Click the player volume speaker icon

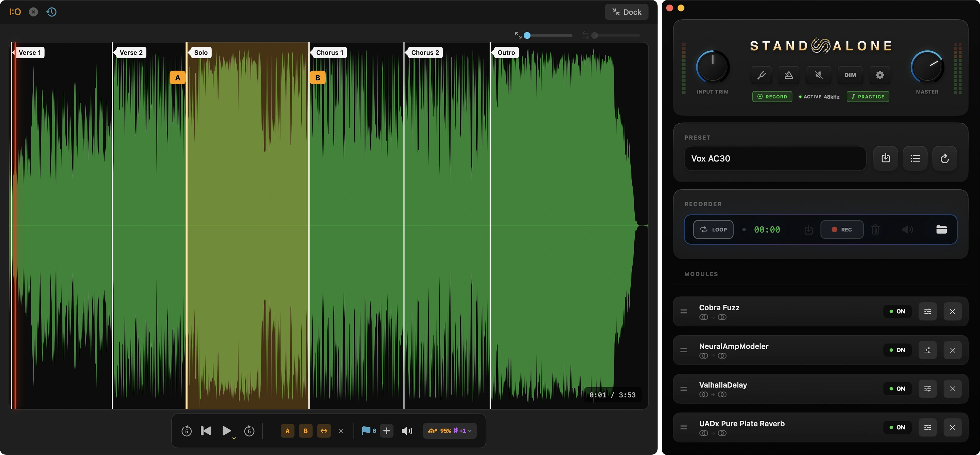[407, 431]
